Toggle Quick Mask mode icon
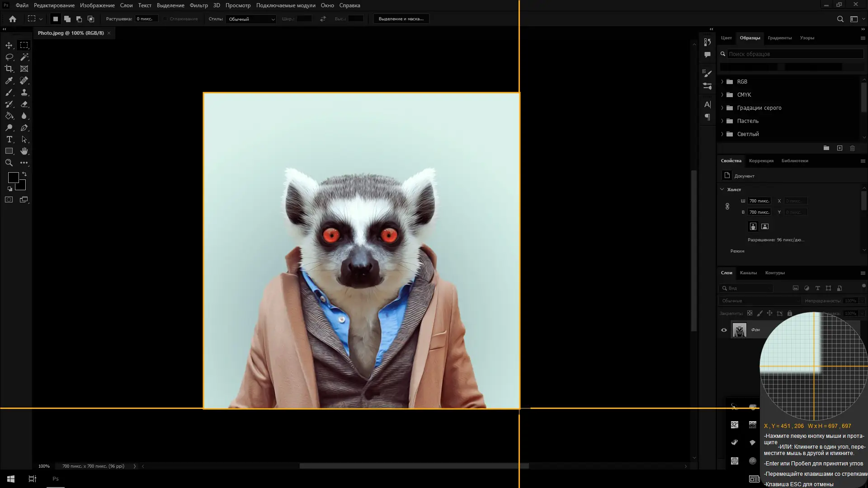 coord(9,199)
